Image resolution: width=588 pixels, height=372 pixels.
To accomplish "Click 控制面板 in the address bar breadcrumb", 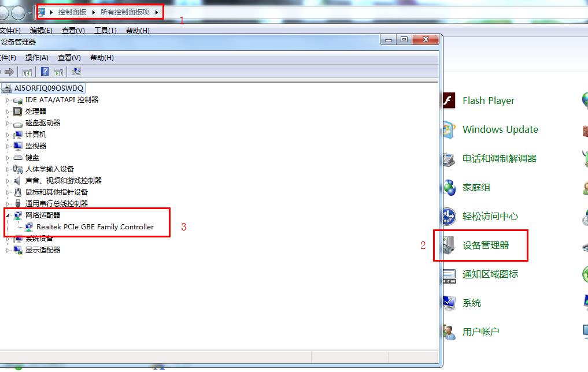I will 72,12.
